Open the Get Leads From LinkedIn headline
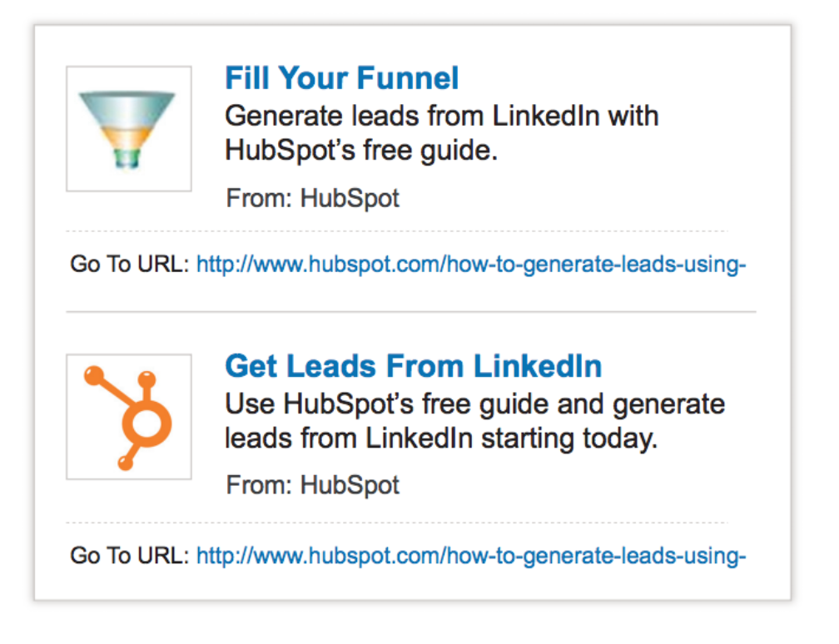Viewport: 839px width, 644px height. point(414,366)
